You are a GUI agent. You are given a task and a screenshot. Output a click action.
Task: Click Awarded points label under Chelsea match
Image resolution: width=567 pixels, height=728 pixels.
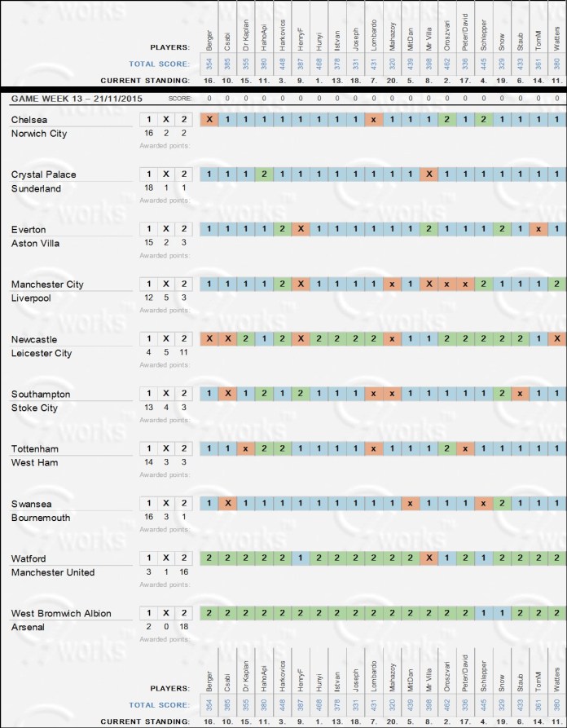(x=165, y=146)
